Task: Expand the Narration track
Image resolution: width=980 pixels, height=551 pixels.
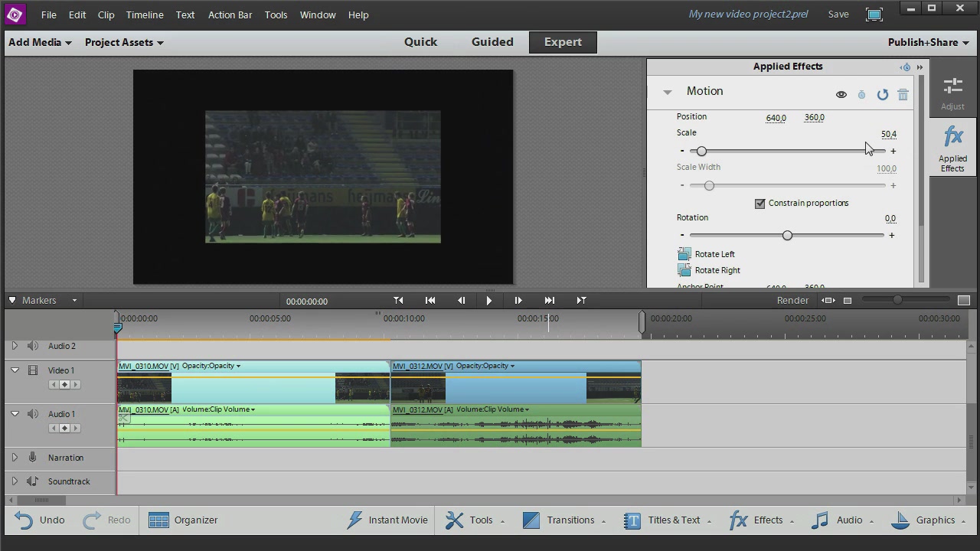Action: coord(14,458)
